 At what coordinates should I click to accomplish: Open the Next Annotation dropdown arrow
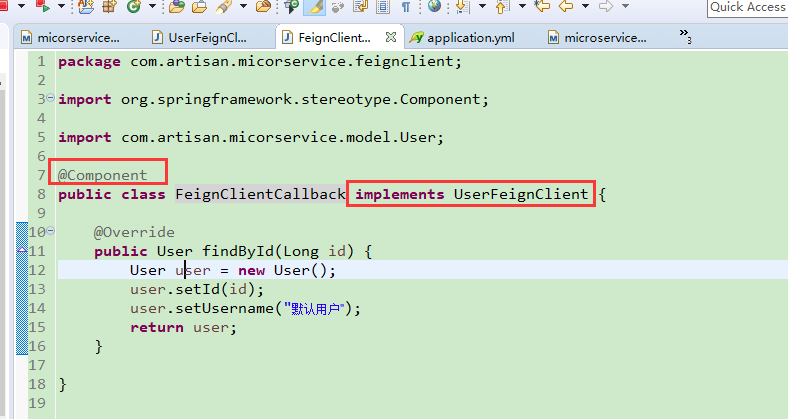coord(482,6)
